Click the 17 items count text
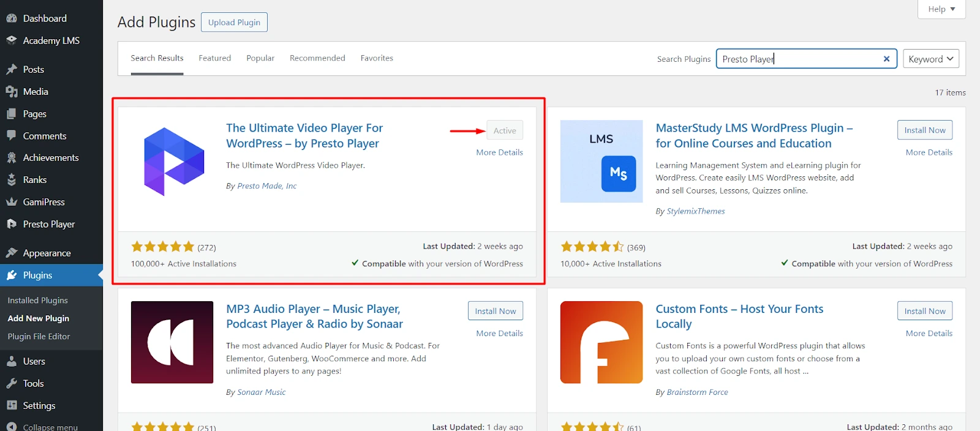Image resolution: width=980 pixels, height=431 pixels. [950, 92]
